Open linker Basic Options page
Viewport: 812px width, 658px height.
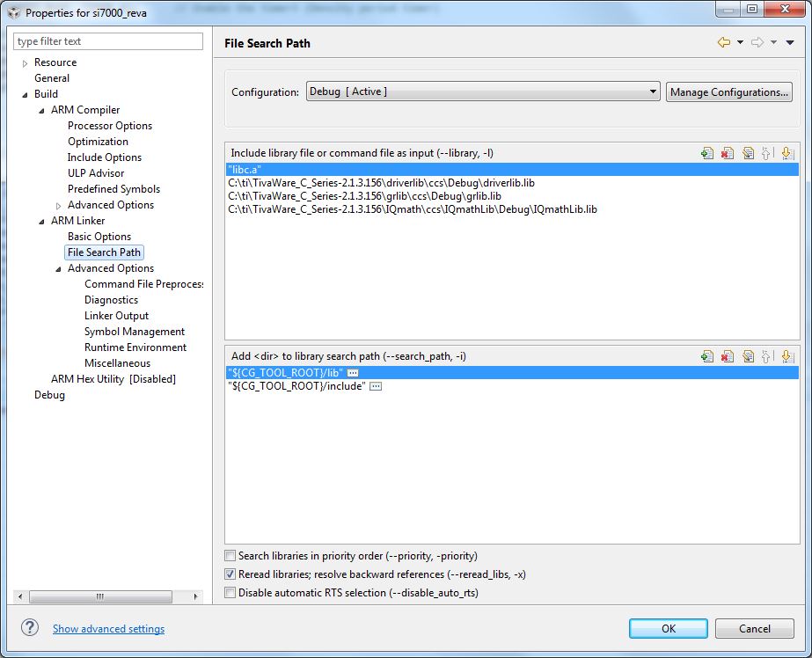pos(99,237)
